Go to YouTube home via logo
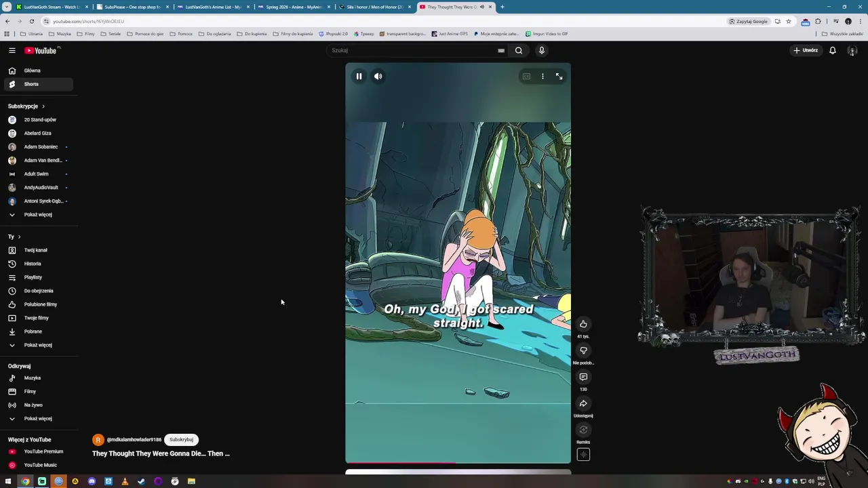The width and height of the screenshot is (868, 488). pyautogui.click(x=42, y=50)
